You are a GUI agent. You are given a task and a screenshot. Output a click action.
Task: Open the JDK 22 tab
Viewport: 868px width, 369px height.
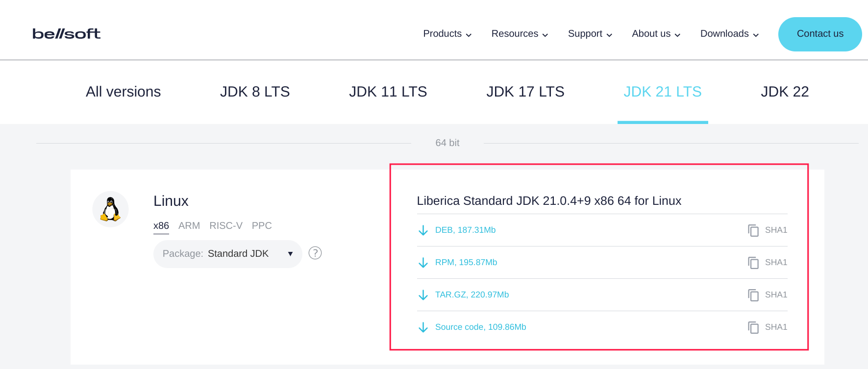point(785,92)
